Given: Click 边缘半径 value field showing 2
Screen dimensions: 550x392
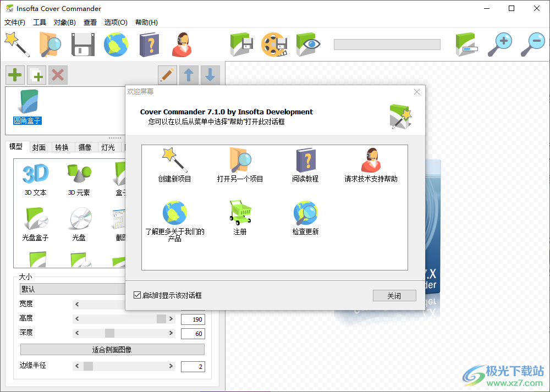Looking at the screenshot, I should pyautogui.click(x=193, y=367).
